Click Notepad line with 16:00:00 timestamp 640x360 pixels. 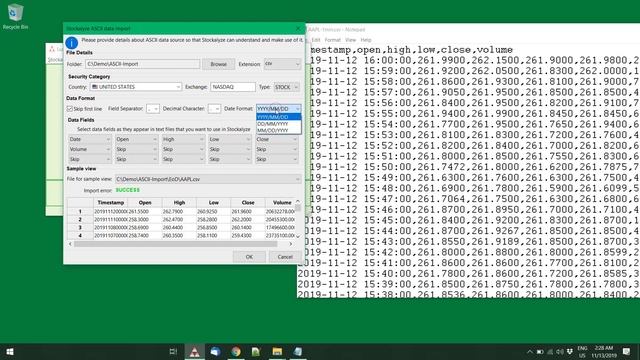point(475,60)
